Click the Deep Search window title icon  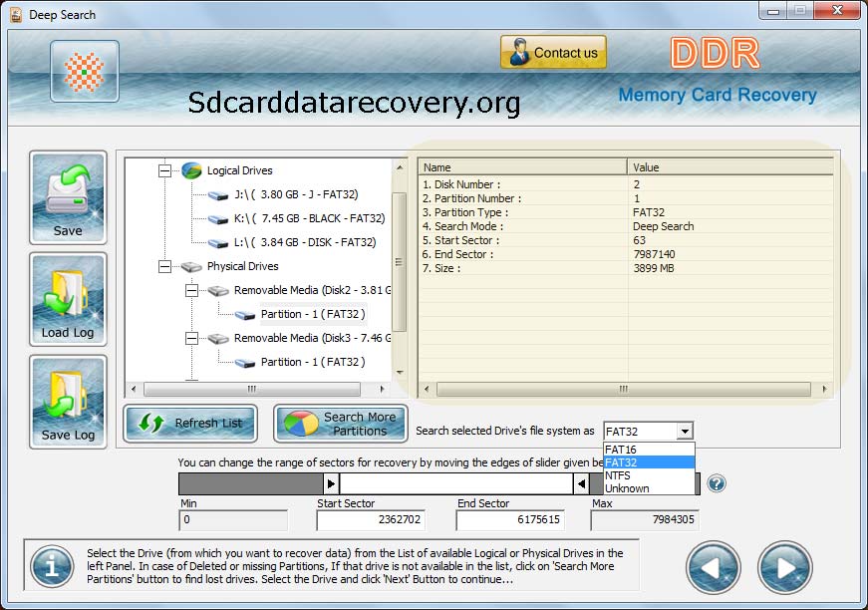click(17, 14)
